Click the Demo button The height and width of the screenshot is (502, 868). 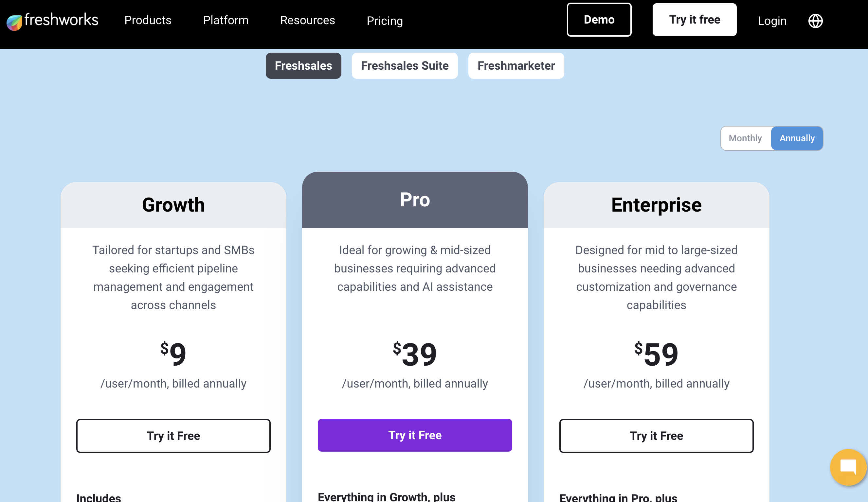tap(599, 20)
